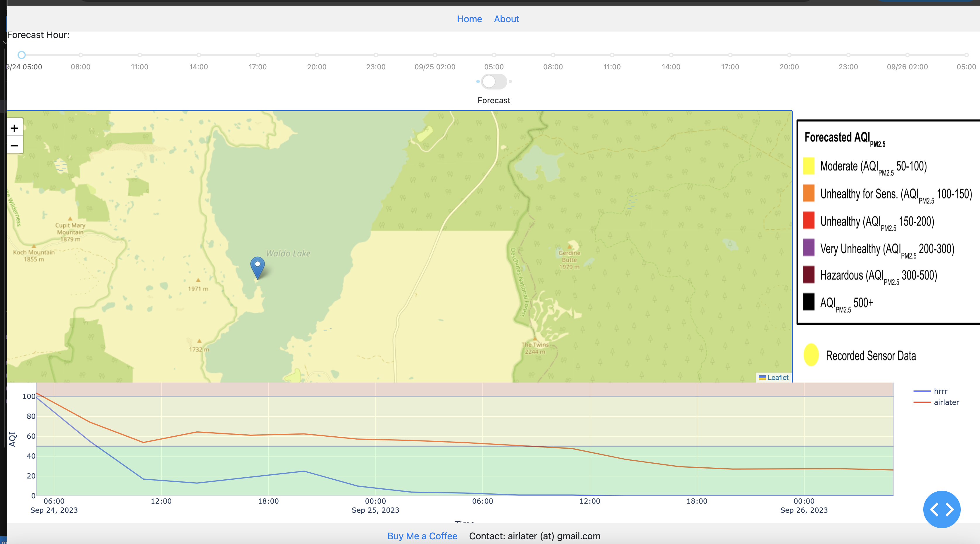Hide the airlater series in the chart legend
This screenshot has width=980, height=544.
click(x=947, y=402)
